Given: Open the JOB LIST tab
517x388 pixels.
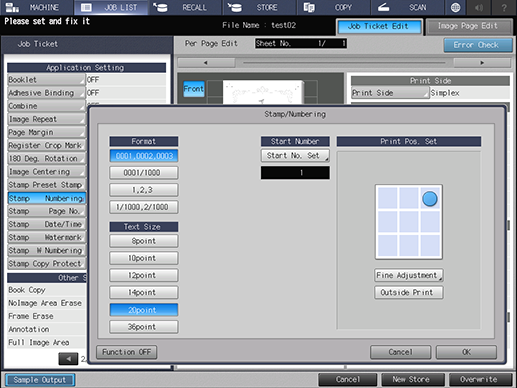Looking at the screenshot, I should (111, 7).
